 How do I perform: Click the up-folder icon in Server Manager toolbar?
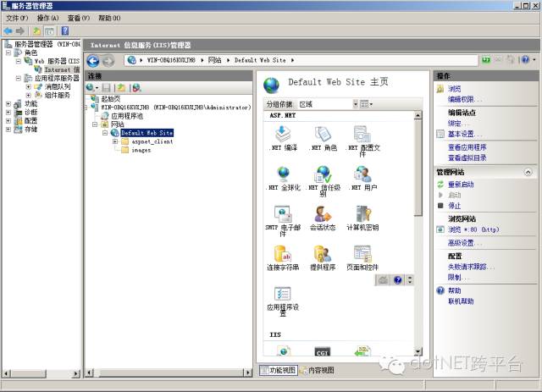coord(36,31)
